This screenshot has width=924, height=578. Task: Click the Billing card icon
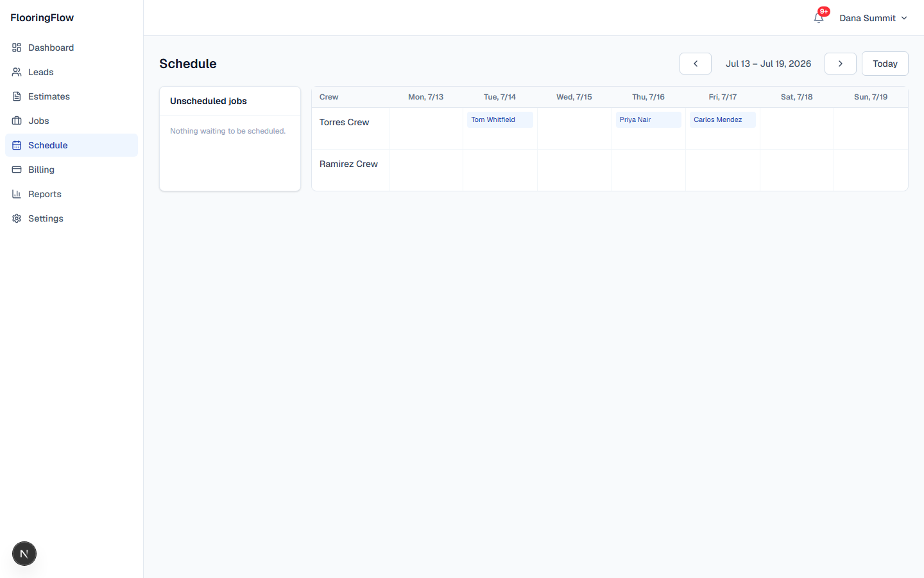coord(17,170)
